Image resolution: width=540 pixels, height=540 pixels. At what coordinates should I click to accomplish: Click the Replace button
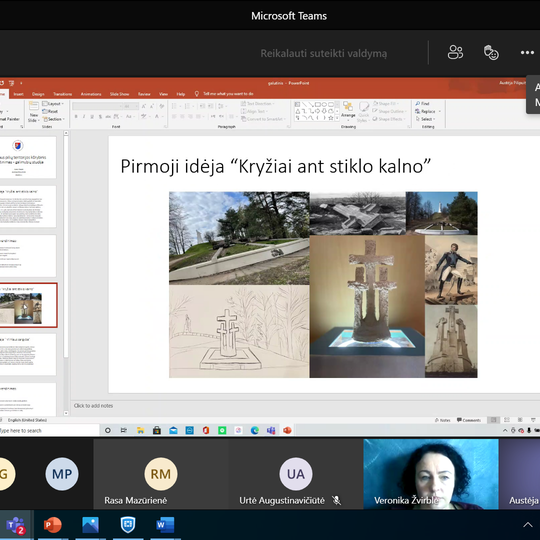point(428,111)
